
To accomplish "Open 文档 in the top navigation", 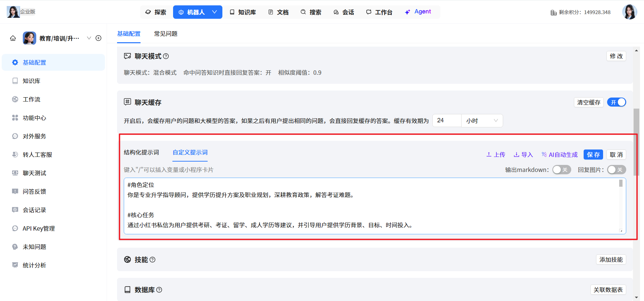I will coord(278,12).
